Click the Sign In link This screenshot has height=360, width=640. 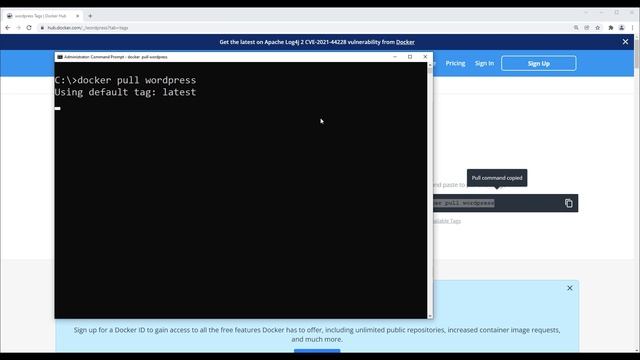[x=484, y=63]
